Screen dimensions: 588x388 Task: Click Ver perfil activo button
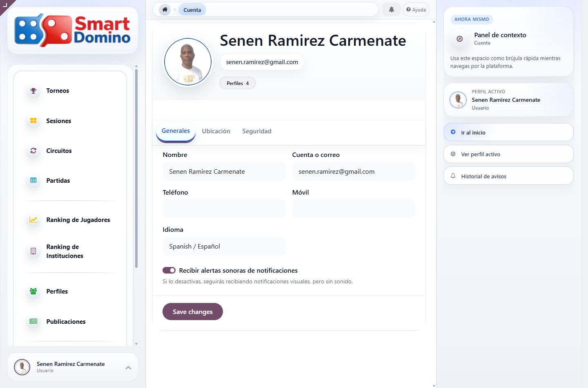tap(508, 154)
